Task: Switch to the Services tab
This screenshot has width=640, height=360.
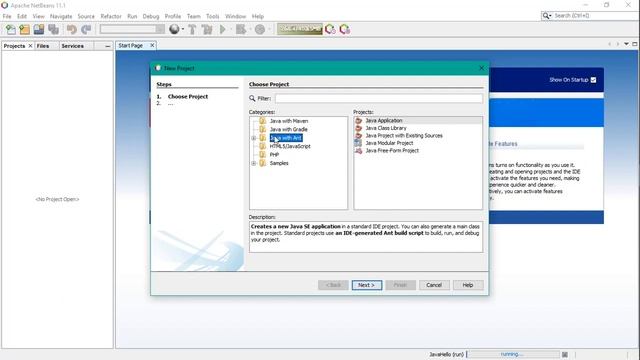Action: [73, 46]
